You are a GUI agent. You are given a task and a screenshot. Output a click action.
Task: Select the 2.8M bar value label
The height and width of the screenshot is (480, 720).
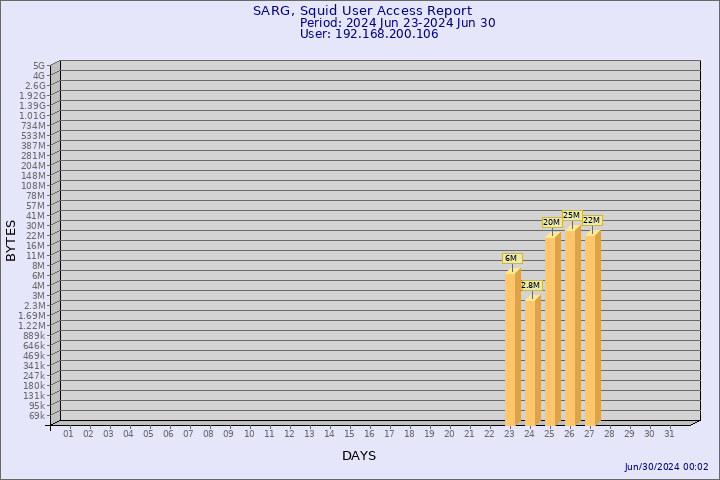pyautogui.click(x=530, y=285)
